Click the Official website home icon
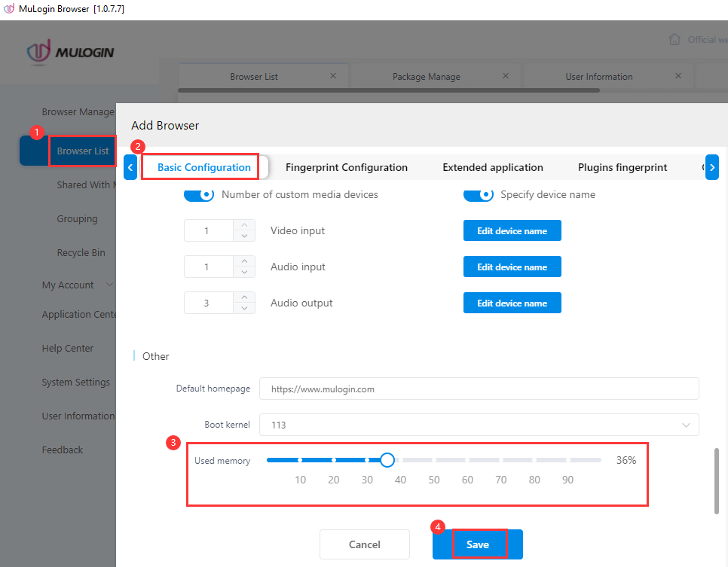728x567 pixels. point(674,39)
